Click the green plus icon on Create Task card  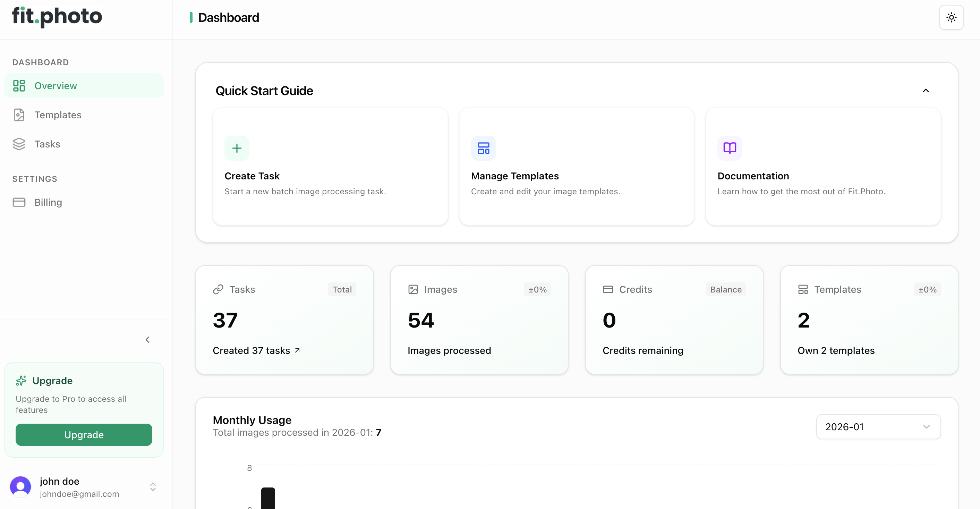(x=237, y=148)
